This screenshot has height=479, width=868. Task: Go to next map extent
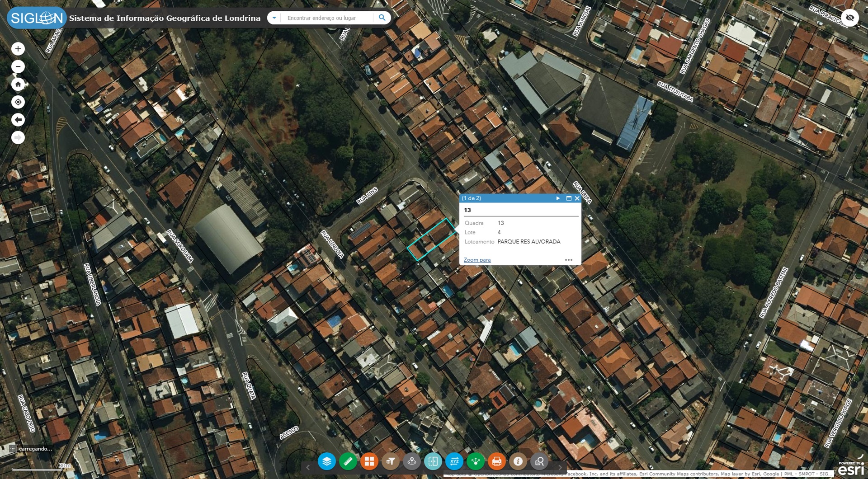18,137
